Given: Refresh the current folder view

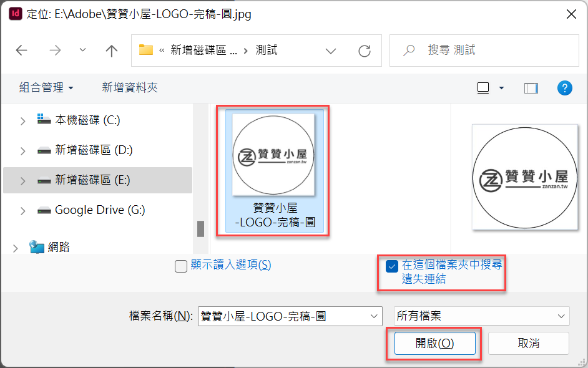Looking at the screenshot, I should (x=365, y=51).
